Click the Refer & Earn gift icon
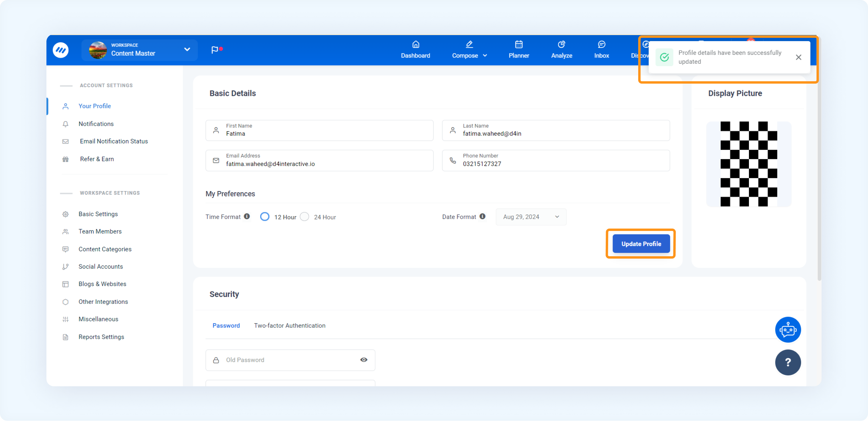This screenshot has width=868, height=422. pos(65,160)
